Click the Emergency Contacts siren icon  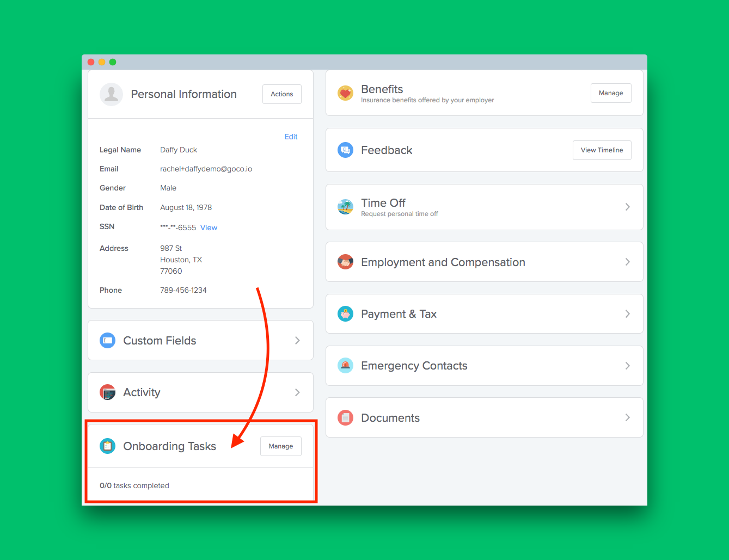(x=345, y=366)
